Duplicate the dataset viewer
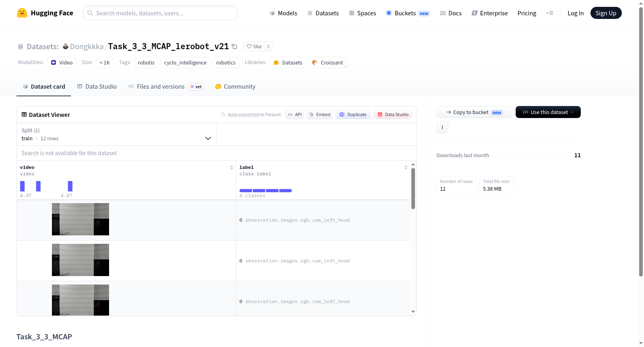The width and height of the screenshot is (644, 347). 353,114
